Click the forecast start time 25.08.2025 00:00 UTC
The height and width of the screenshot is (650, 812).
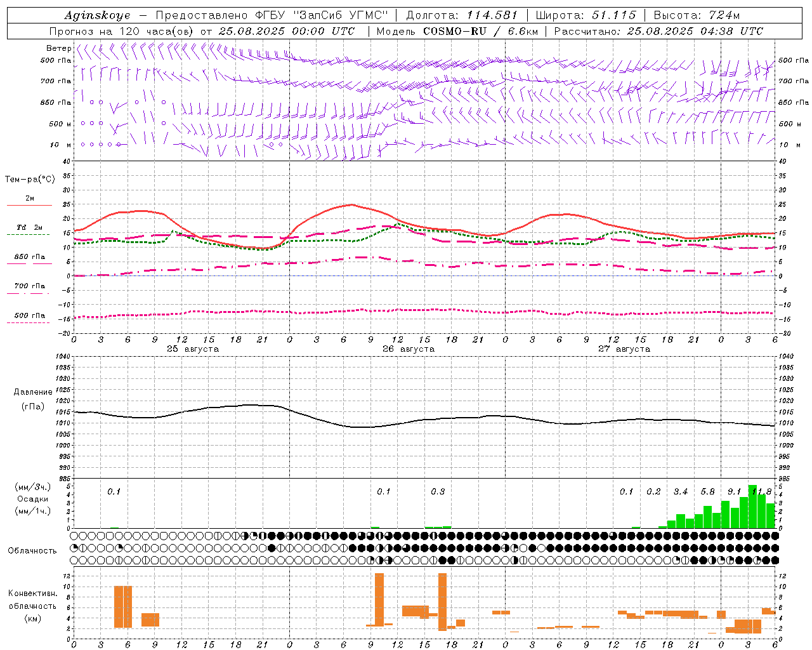(287, 31)
